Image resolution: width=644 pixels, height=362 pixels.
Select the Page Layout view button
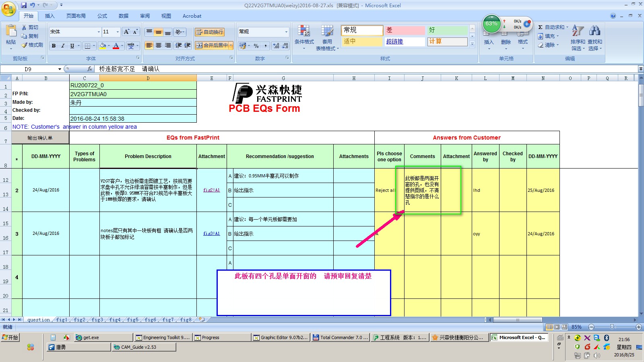[557, 327]
